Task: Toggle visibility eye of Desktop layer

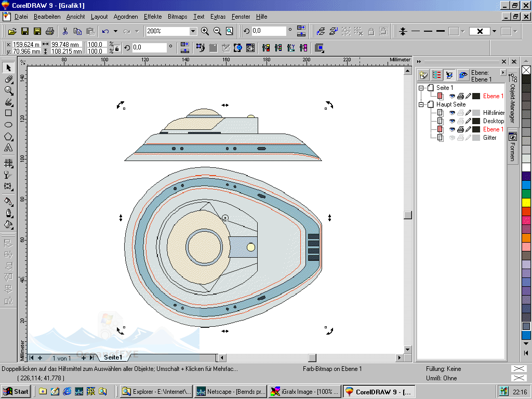Action: point(452,121)
